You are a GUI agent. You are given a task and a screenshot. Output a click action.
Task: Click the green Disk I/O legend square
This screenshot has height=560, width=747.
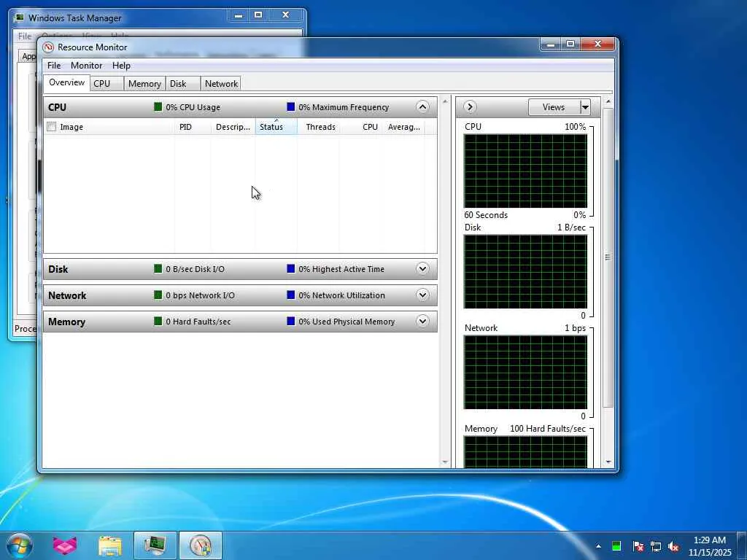click(158, 268)
